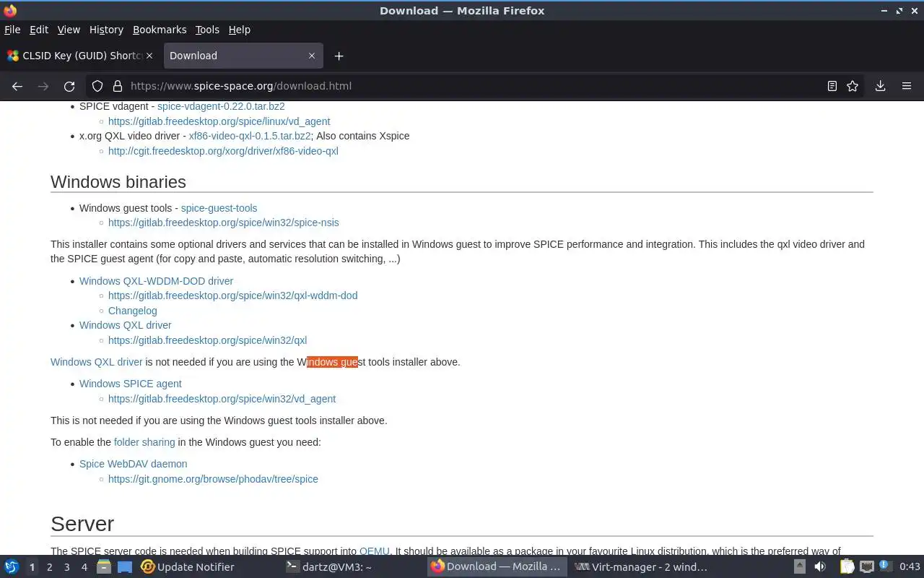Open the network connection tray icon
Image resolution: width=924 pixels, height=578 pixels.
866,566
